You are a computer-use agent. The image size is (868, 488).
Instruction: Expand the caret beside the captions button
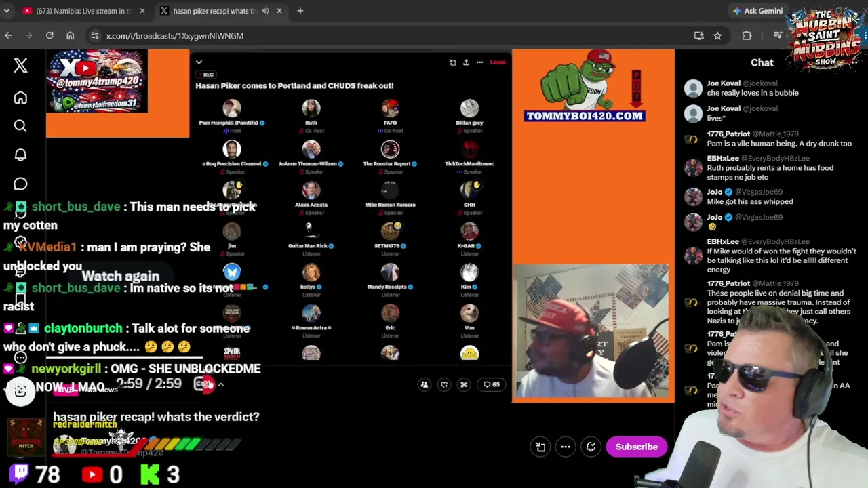click(220, 384)
